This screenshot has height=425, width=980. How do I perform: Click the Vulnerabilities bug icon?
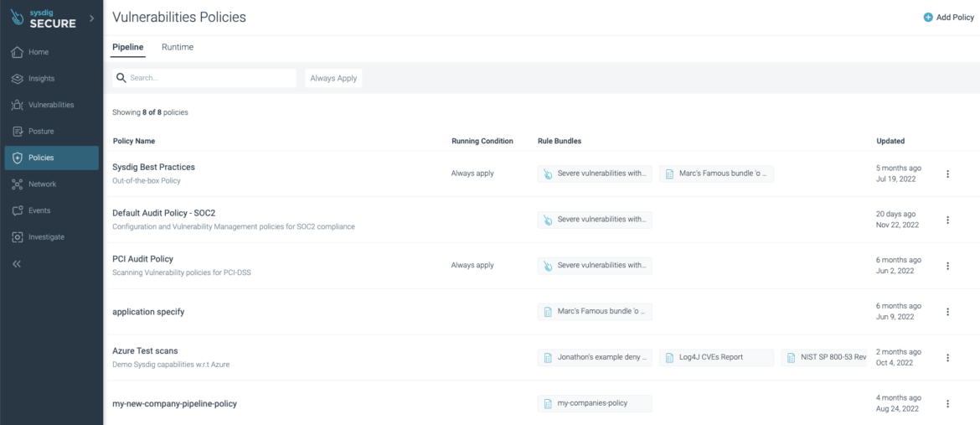[x=18, y=105]
